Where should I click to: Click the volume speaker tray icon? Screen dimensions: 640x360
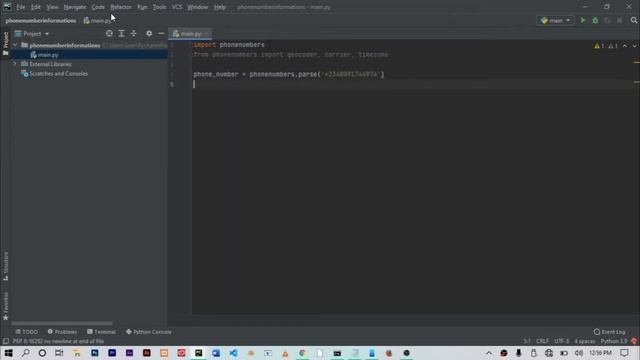click(578, 353)
